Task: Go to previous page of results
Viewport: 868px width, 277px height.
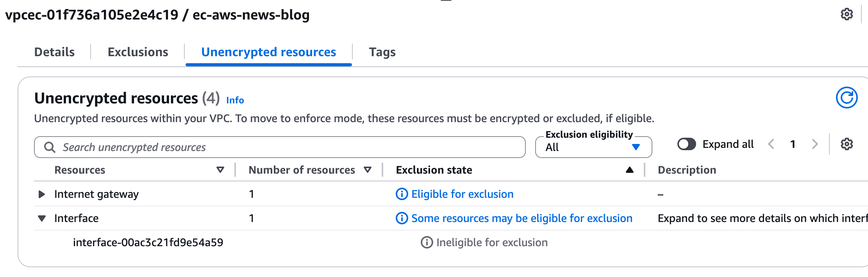Action: [771, 144]
